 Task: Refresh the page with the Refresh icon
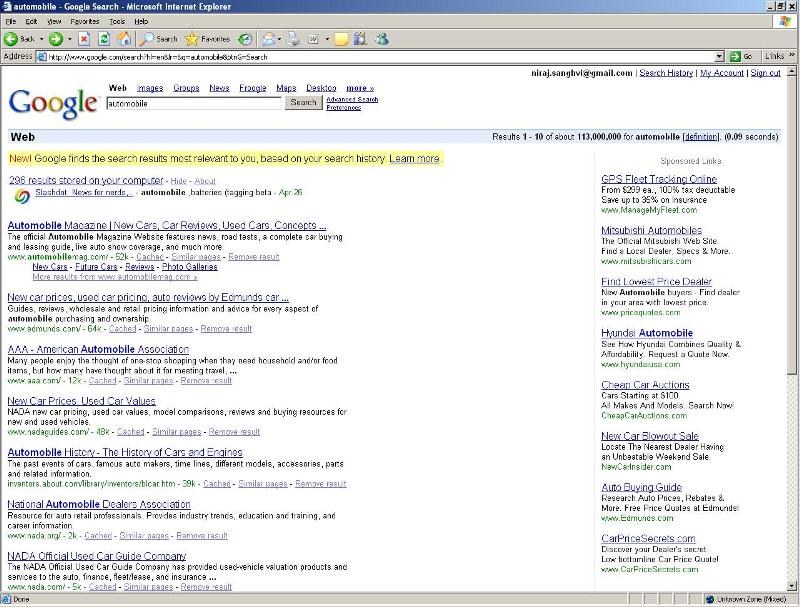(104, 39)
